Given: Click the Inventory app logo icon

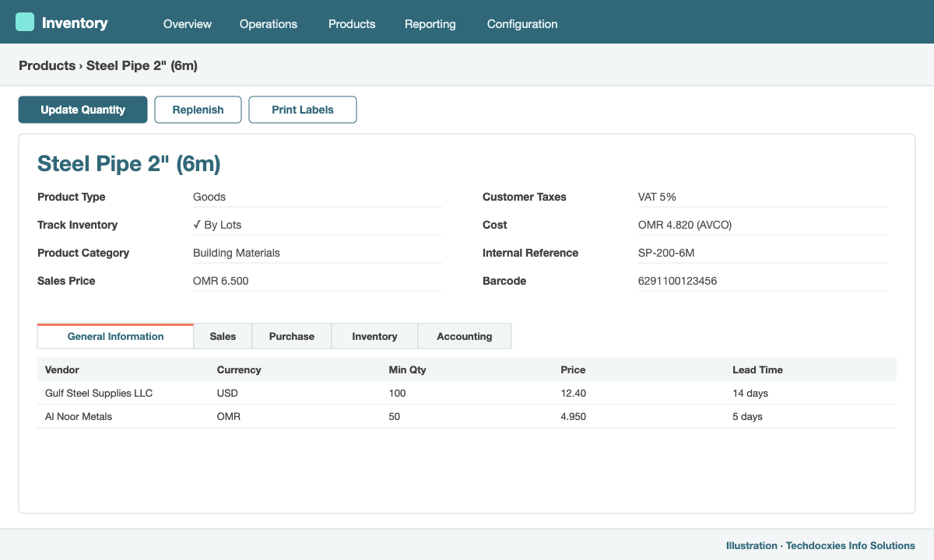Looking at the screenshot, I should pyautogui.click(x=25, y=22).
